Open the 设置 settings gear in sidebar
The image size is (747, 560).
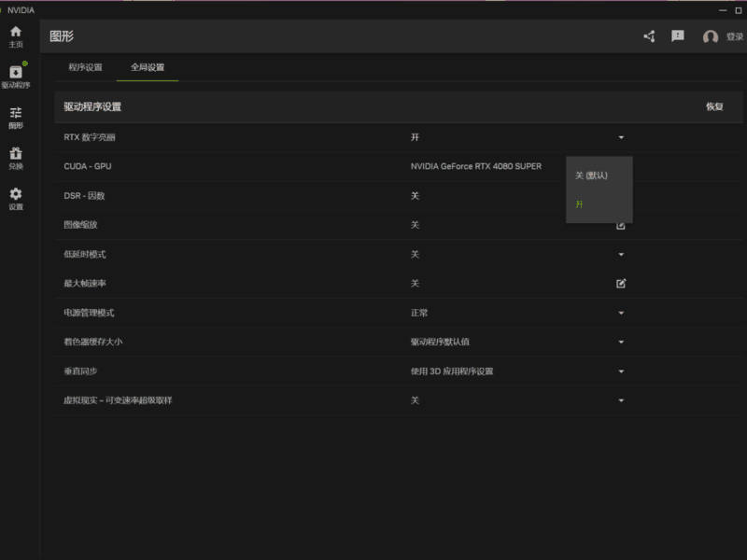click(x=16, y=199)
